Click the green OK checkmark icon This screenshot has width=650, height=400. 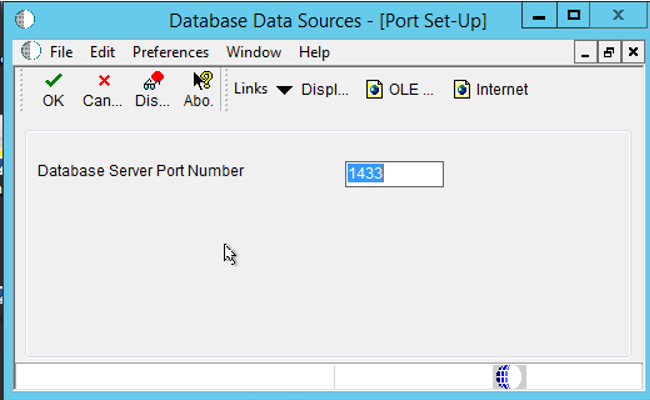(53, 80)
